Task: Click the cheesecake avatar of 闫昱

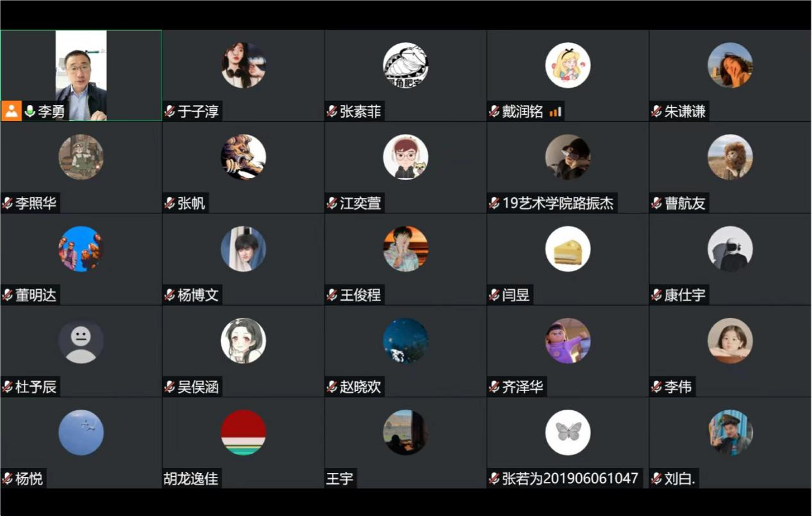Action: [x=568, y=249]
